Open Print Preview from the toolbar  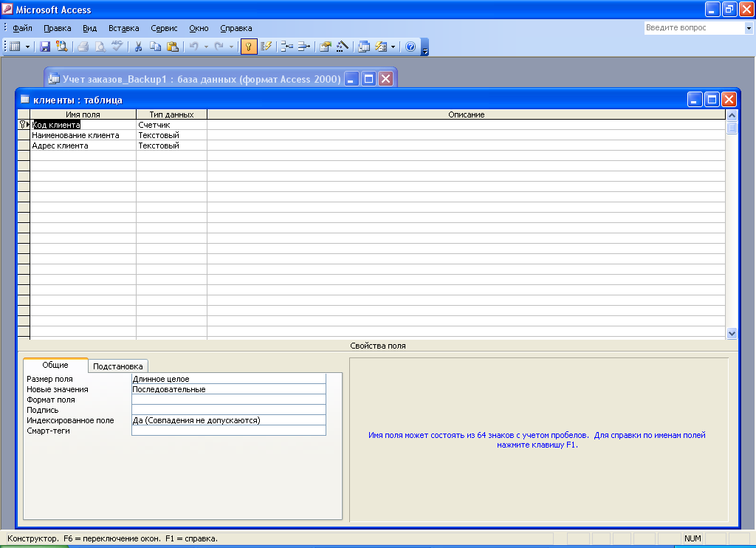100,47
